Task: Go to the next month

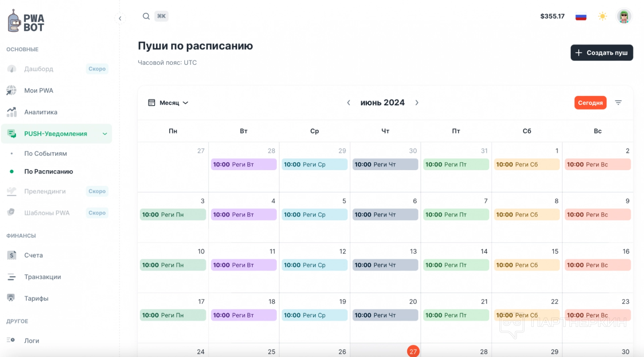Action: [x=417, y=103]
